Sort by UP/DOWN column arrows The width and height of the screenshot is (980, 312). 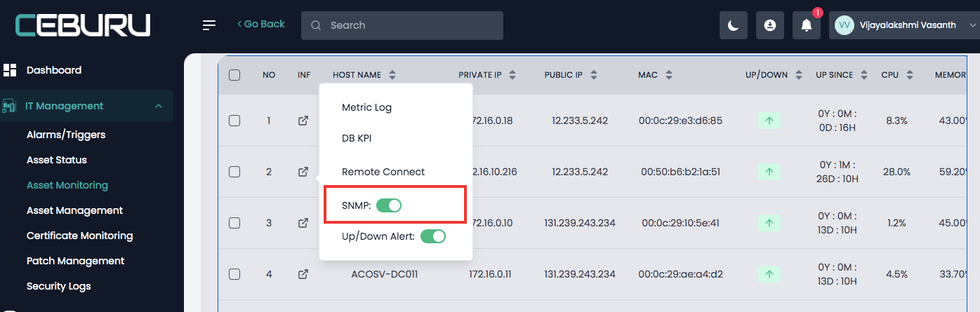click(x=798, y=75)
